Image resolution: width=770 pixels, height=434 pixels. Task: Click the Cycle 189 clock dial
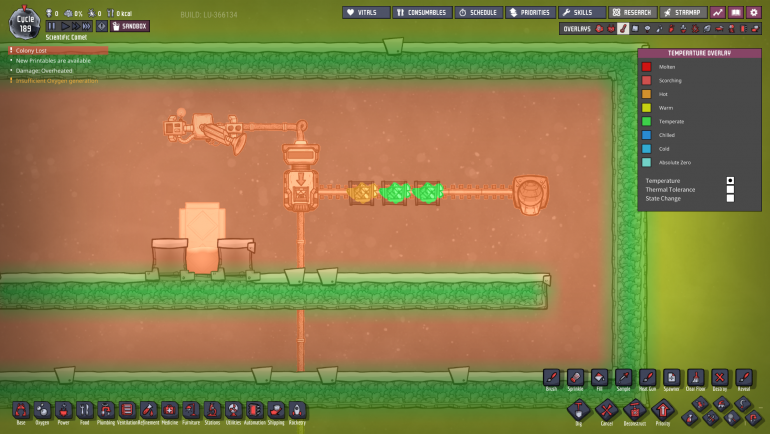(25, 23)
